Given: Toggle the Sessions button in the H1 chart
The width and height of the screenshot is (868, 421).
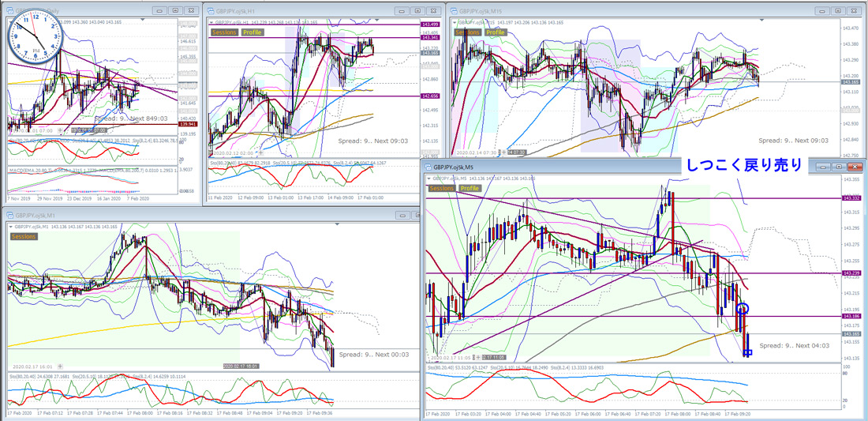Looking at the screenshot, I should point(225,32).
